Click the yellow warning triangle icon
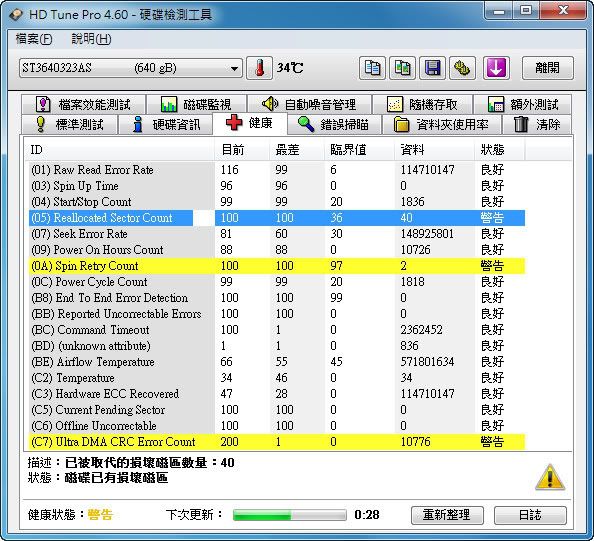 pyautogui.click(x=550, y=477)
